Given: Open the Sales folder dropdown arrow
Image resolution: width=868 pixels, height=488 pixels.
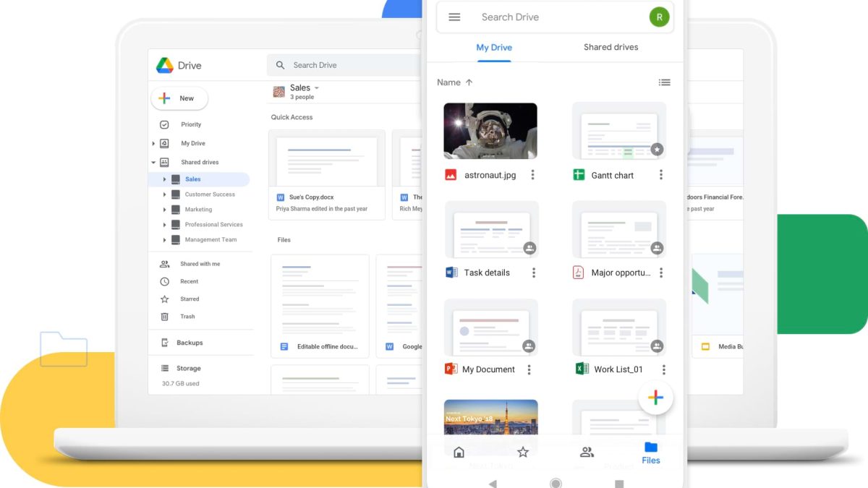Looking at the screenshot, I should [317, 88].
